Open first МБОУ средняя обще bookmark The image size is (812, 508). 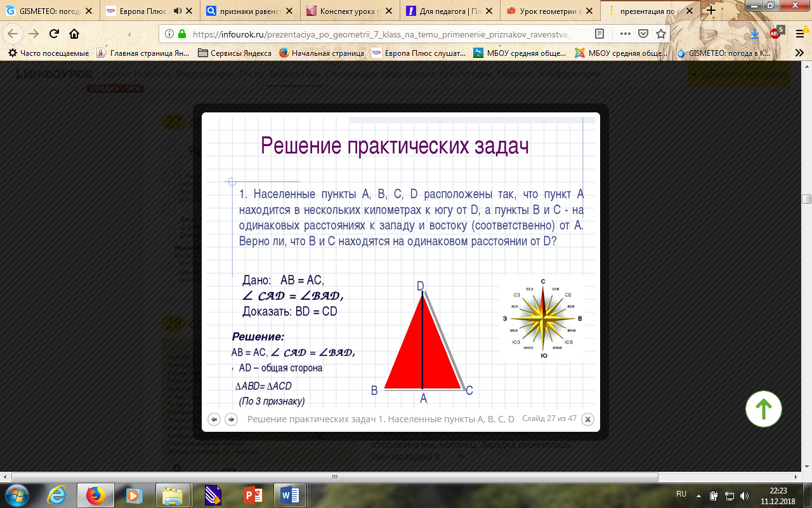coord(520,53)
